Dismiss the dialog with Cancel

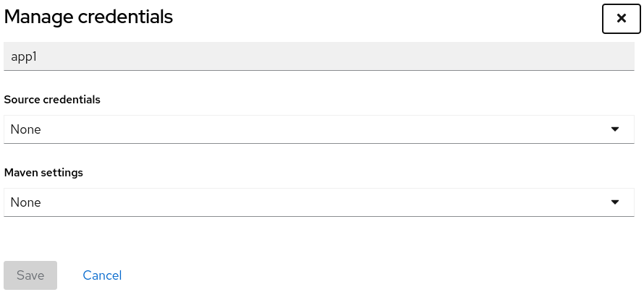pyautogui.click(x=102, y=275)
